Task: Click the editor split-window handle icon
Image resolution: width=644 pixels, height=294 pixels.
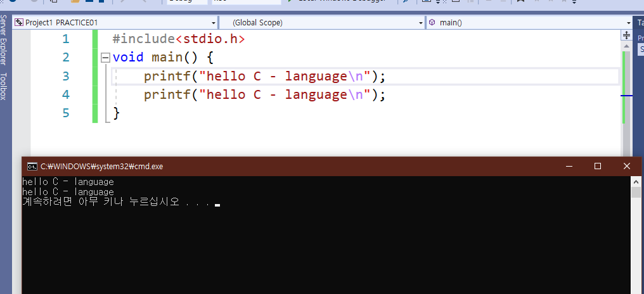Action: (626, 35)
